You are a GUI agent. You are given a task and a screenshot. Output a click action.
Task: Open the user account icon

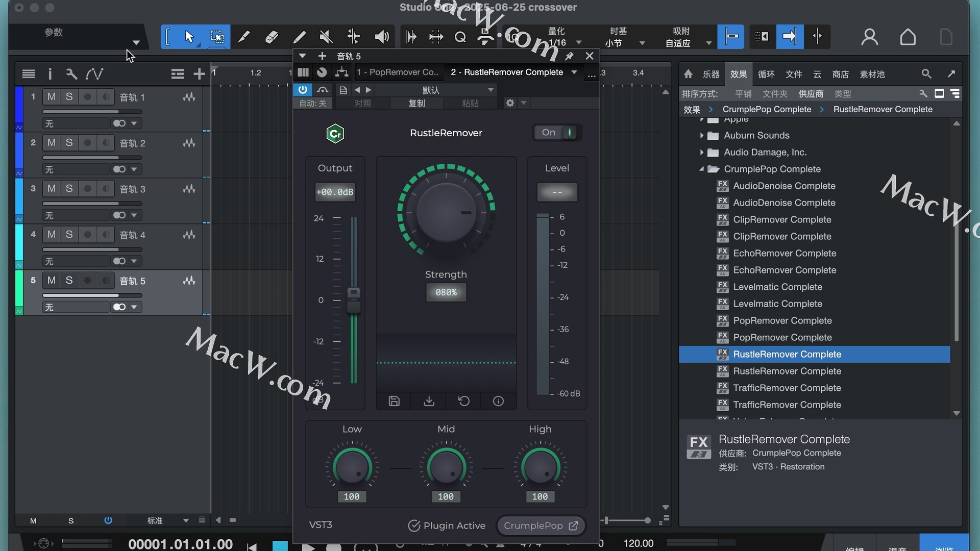coord(870,37)
